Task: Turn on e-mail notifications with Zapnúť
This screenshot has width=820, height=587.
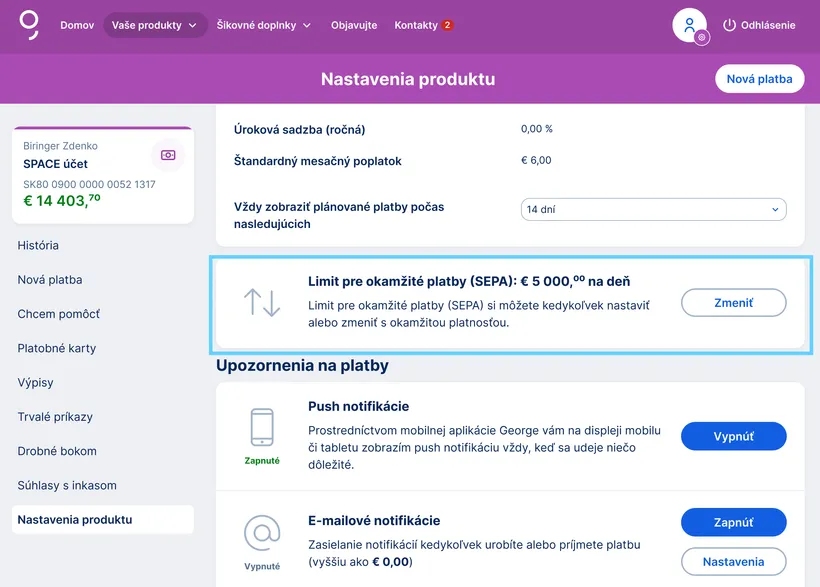Action: click(x=733, y=522)
